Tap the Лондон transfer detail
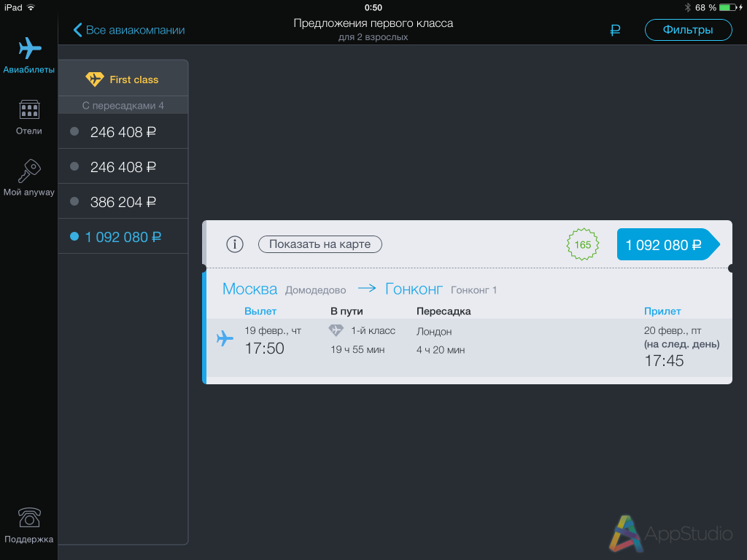This screenshot has width=747, height=560. tap(434, 332)
